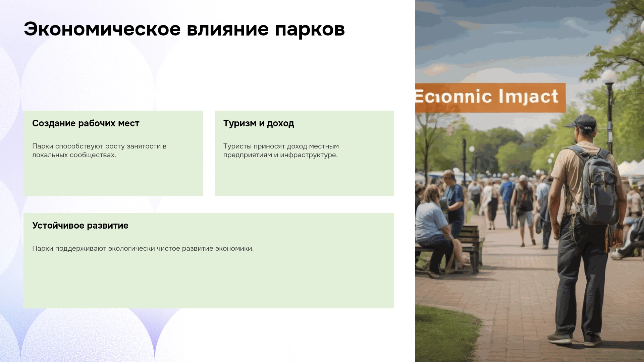Select the 'Создание рабочих мест' heading
The image size is (644, 362).
coord(86,123)
